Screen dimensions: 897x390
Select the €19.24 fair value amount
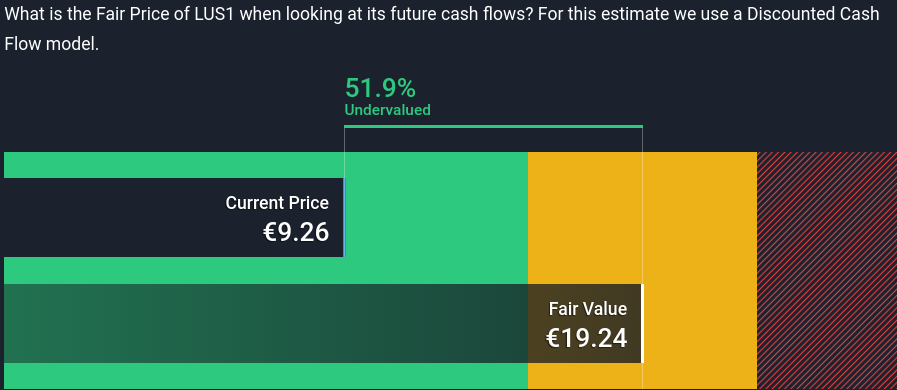click(586, 338)
